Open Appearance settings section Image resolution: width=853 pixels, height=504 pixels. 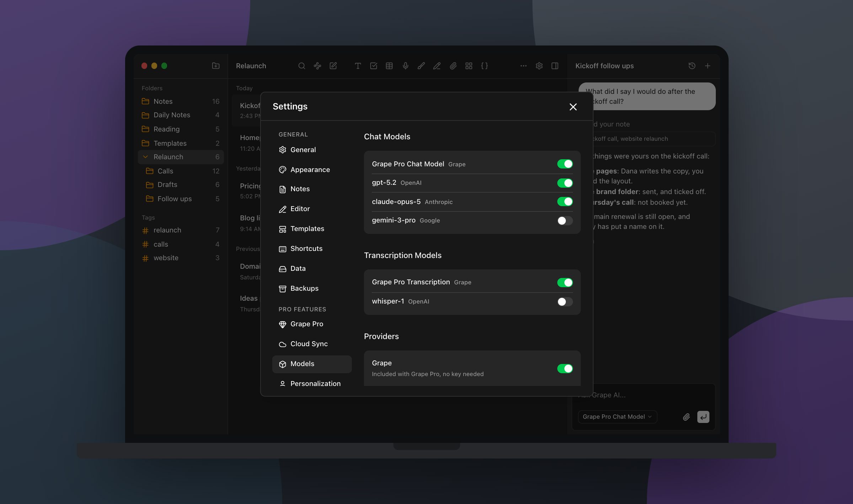coord(312,170)
